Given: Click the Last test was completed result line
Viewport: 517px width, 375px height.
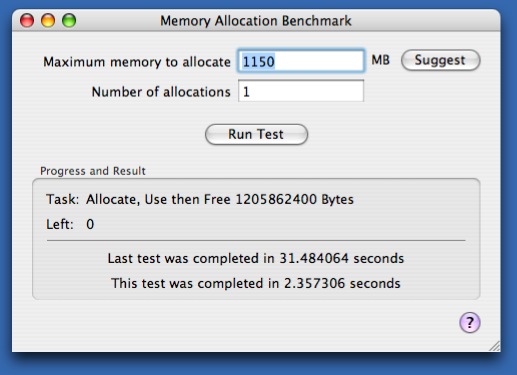Looking at the screenshot, I should [256, 258].
